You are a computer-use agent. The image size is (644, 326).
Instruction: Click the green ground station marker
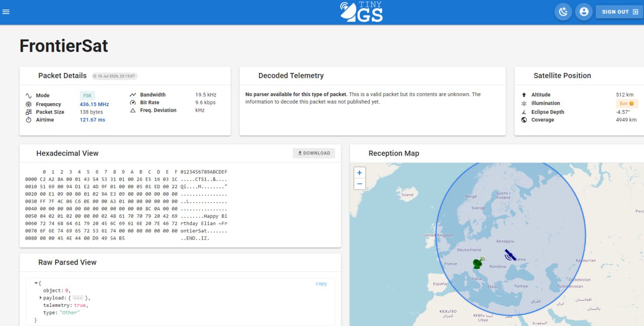[x=478, y=263]
